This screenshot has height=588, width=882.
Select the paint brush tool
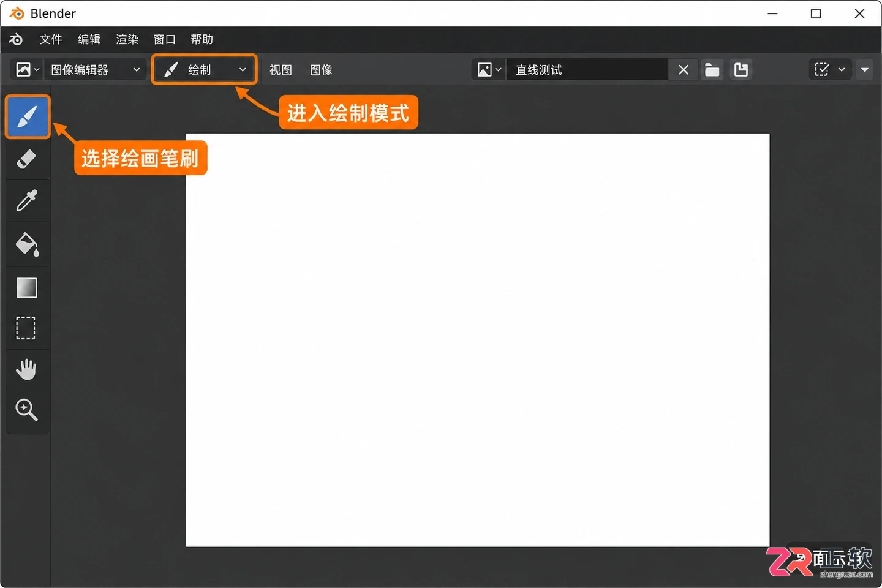(28, 116)
